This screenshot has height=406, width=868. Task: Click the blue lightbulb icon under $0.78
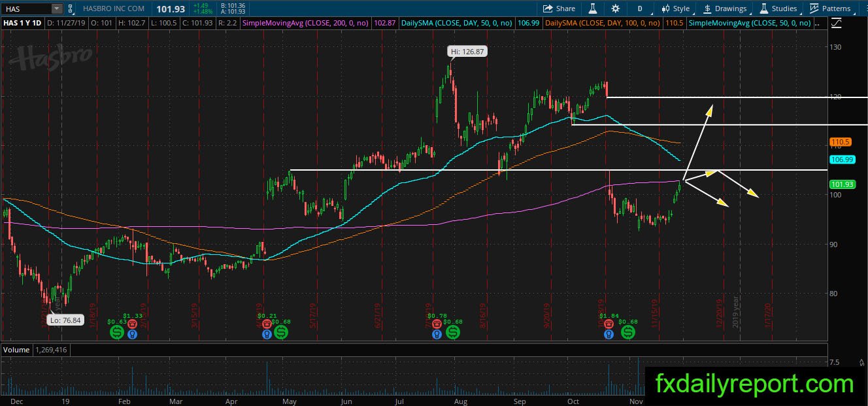tap(437, 334)
